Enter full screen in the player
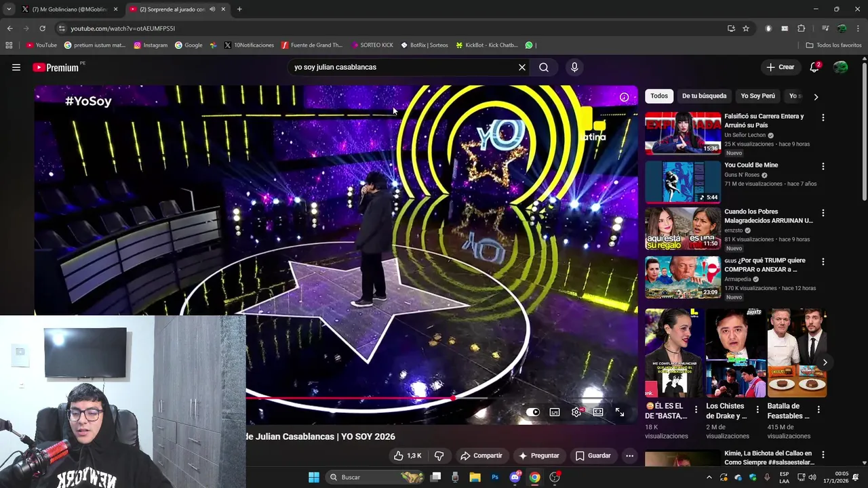Screen dimensions: 868x488 click(620, 412)
